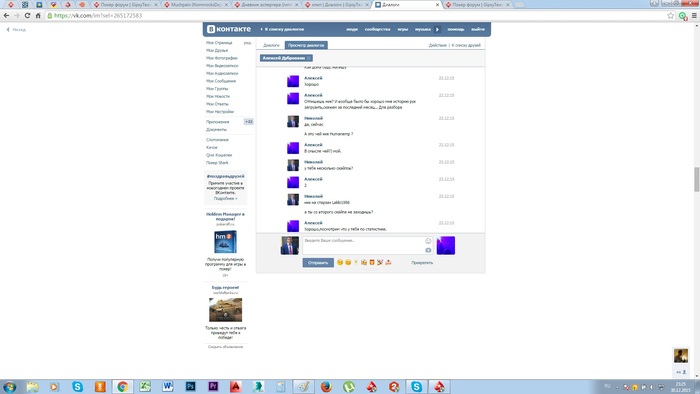Click the К списку друзей link
The width and height of the screenshot is (700, 394).
[466, 45]
